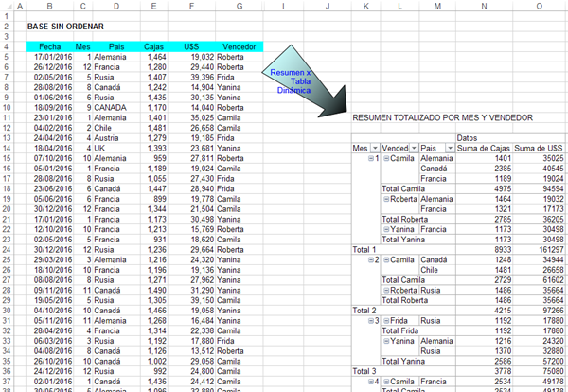Image resolution: width=568 pixels, height=392 pixels.
Task: Collapse month 3 group in pivot table
Action: (x=371, y=321)
